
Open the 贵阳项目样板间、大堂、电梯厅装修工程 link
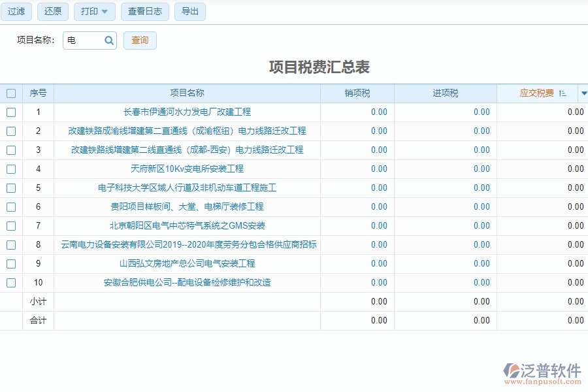(188, 206)
